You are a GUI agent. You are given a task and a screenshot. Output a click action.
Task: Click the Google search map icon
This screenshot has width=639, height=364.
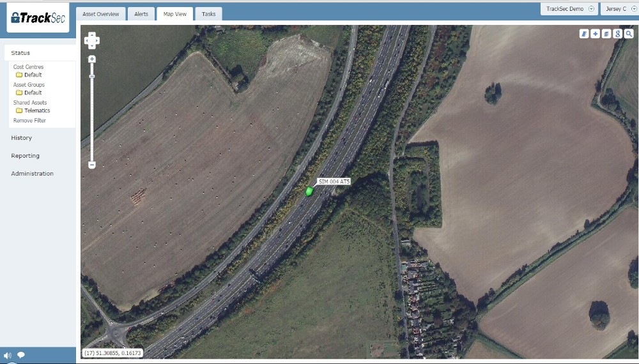pos(618,34)
